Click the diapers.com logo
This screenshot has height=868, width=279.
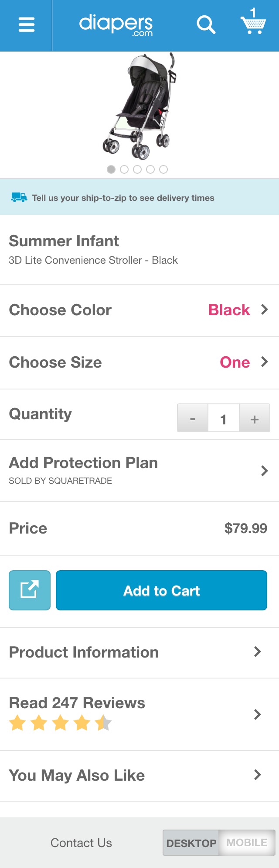click(x=116, y=24)
